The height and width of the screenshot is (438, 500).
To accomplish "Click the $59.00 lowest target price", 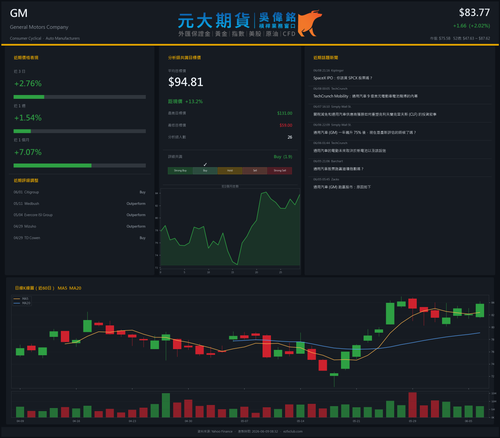I will [x=286, y=125].
